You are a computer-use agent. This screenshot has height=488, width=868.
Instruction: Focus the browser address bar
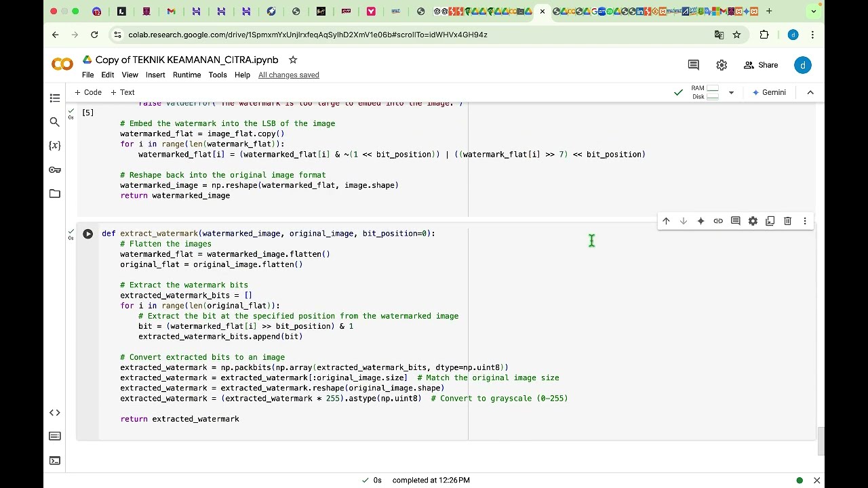[414, 35]
